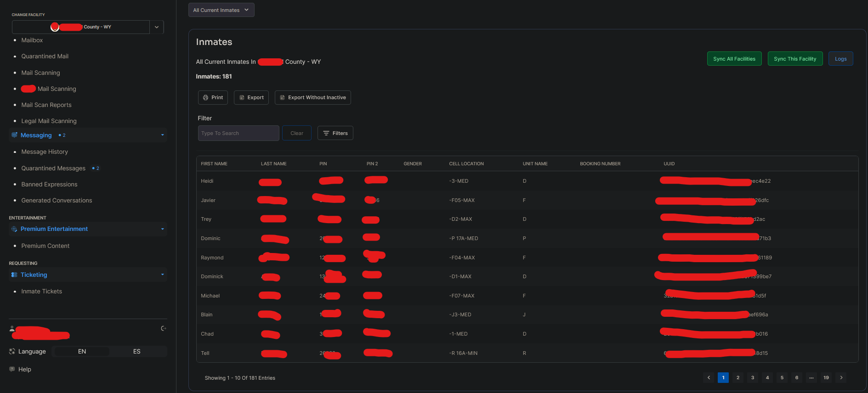Click the Ticketing section icon
This screenshot has width=868, height=393.
14,275
